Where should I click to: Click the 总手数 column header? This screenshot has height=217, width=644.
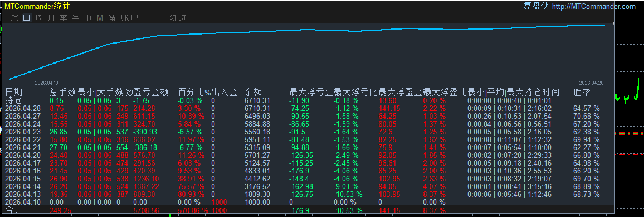click(63, 92)
